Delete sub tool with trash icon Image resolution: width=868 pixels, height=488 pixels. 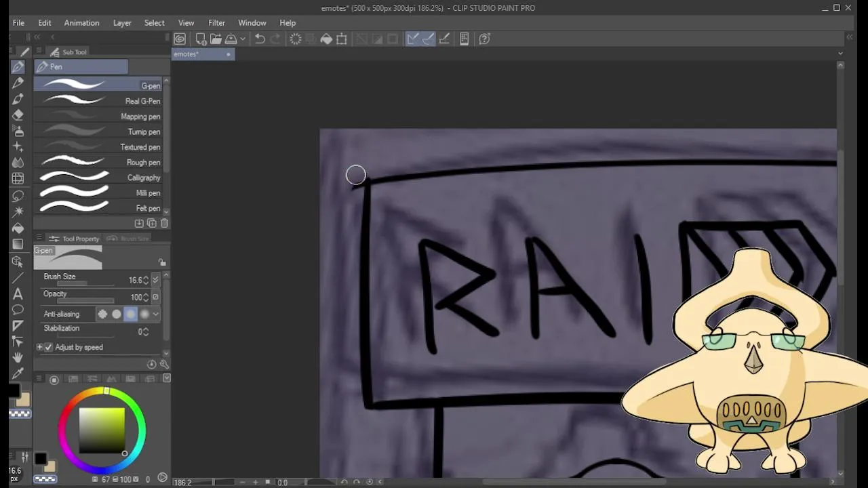(x=164, y=223)
